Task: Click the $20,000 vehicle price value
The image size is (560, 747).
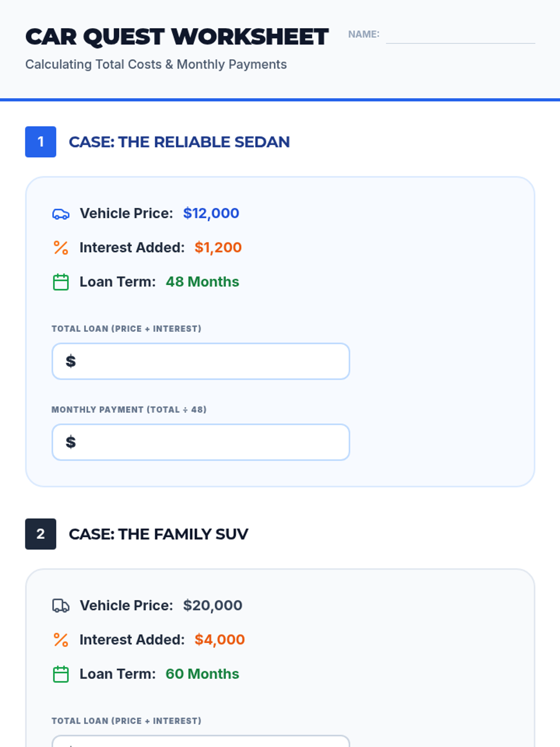Action: pos(212,606)
